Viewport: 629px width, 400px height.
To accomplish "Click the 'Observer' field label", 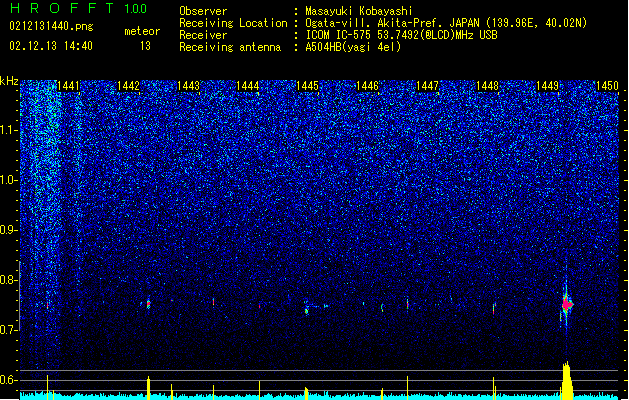I will pos(203,11).
